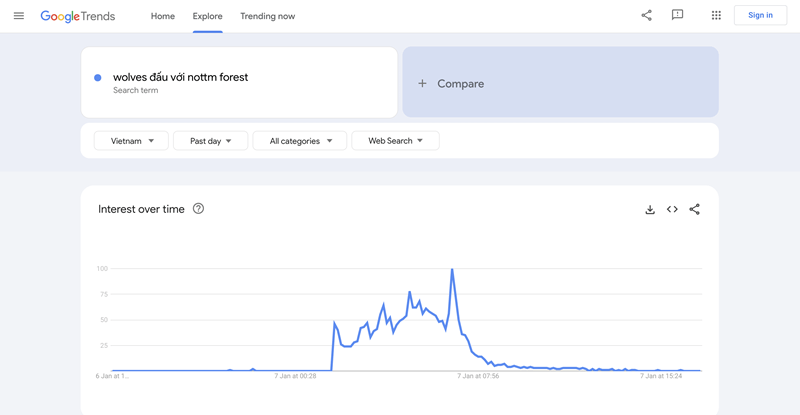The image size is (800, 415).
Task: Click the plus icon in Compare
Action: pyautogui.click(x=422, y=83)
